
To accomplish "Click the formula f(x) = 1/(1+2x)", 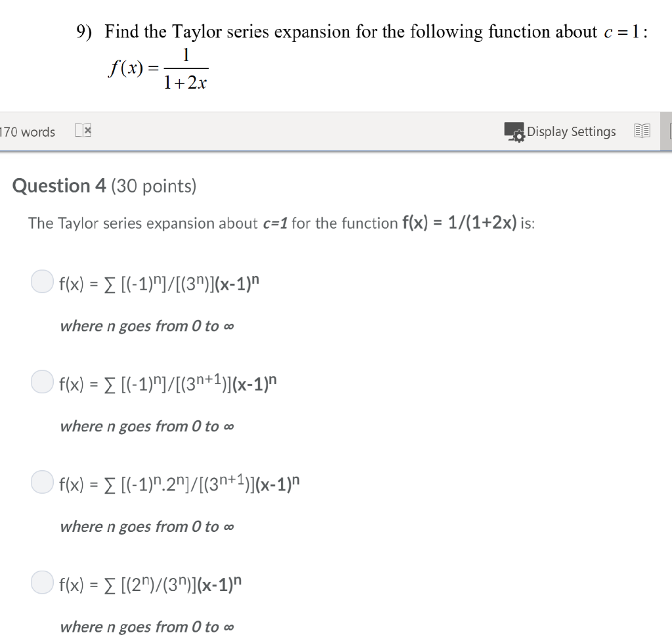I will coord(159,68).
